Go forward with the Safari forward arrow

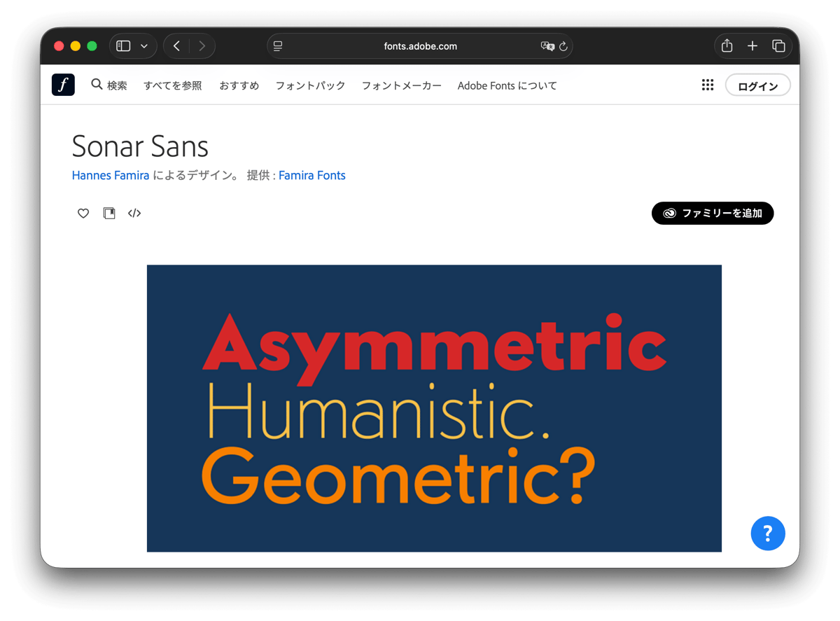point(202,46)
